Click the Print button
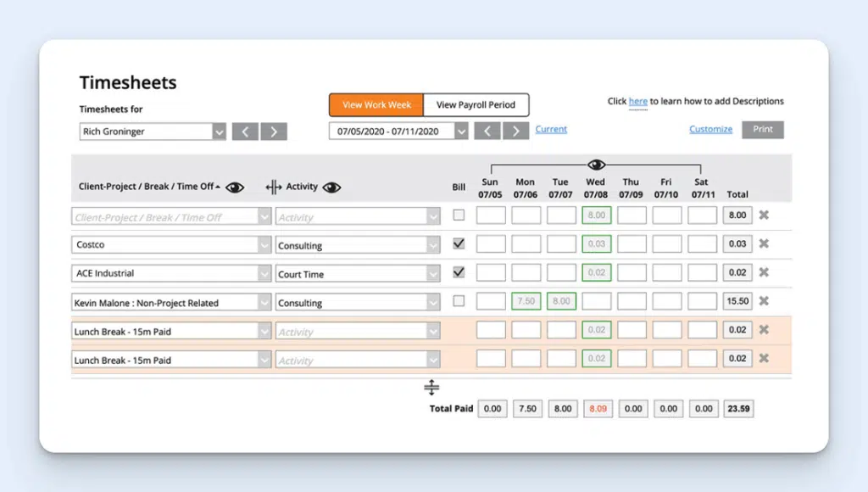 tap(763, 130)
